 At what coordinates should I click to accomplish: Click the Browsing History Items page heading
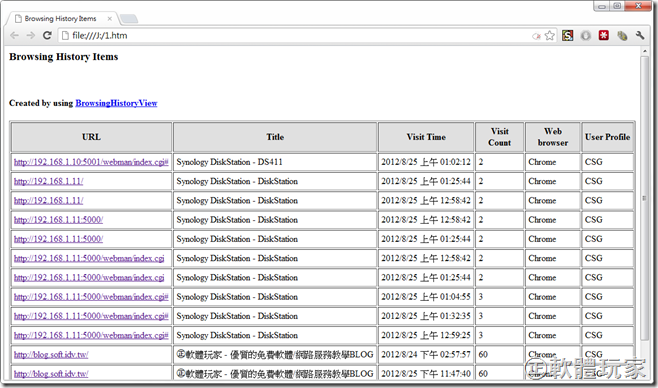[x=64, y=57]
